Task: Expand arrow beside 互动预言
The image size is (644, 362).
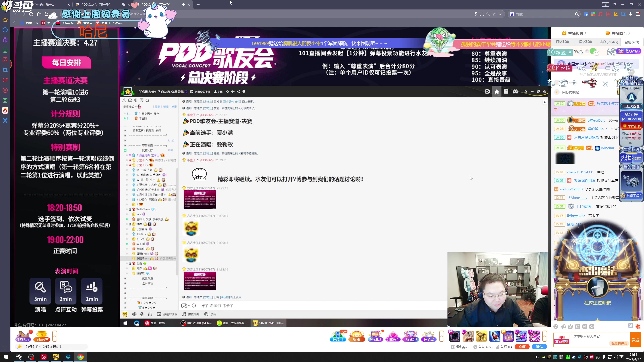Action: tap(55, 336)
